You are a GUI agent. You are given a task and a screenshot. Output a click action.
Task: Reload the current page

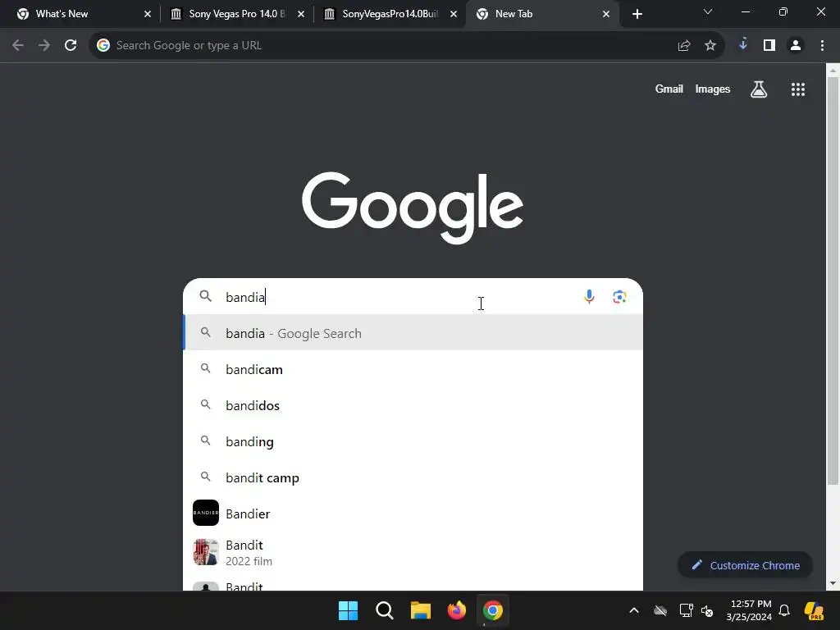click(x=71, y=46)
